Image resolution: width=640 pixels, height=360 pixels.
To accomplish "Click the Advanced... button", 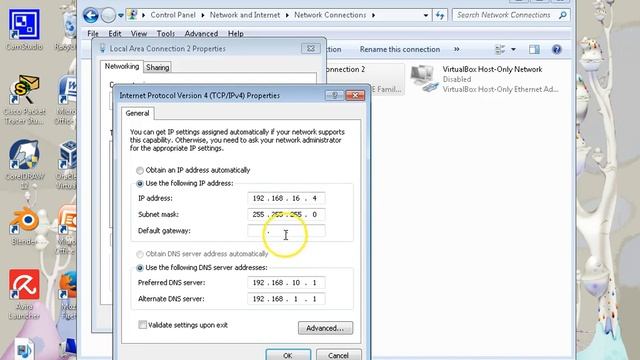I will (325, 328).
